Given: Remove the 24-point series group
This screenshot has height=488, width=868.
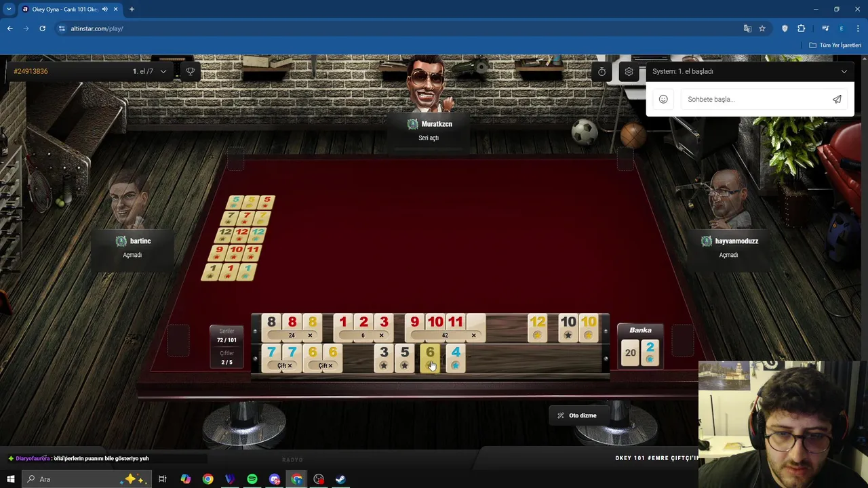Looking at the screenshot, I should tap(310, 335).
